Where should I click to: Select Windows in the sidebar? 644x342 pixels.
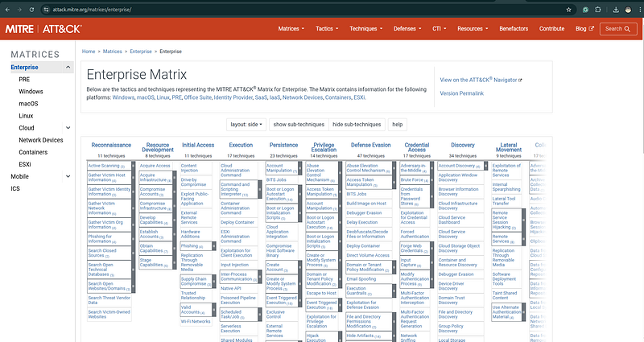31,92
